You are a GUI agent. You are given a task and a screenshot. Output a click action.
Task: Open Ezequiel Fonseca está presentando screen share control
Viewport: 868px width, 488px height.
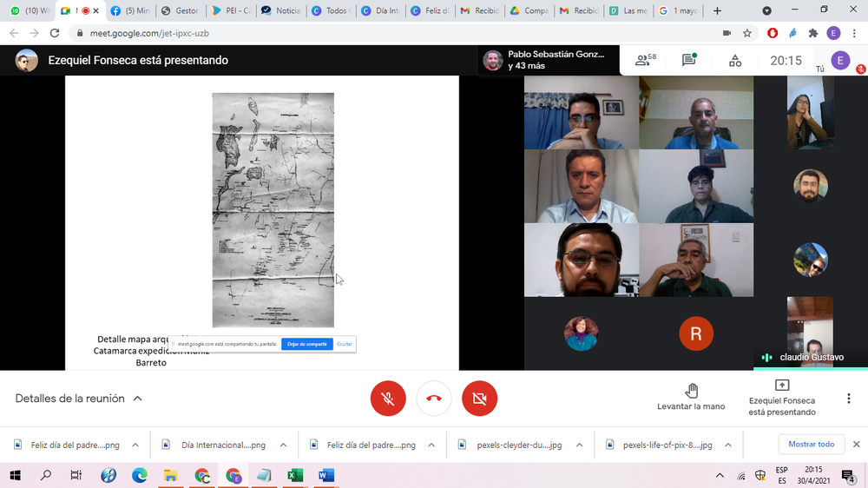[781, 398]
